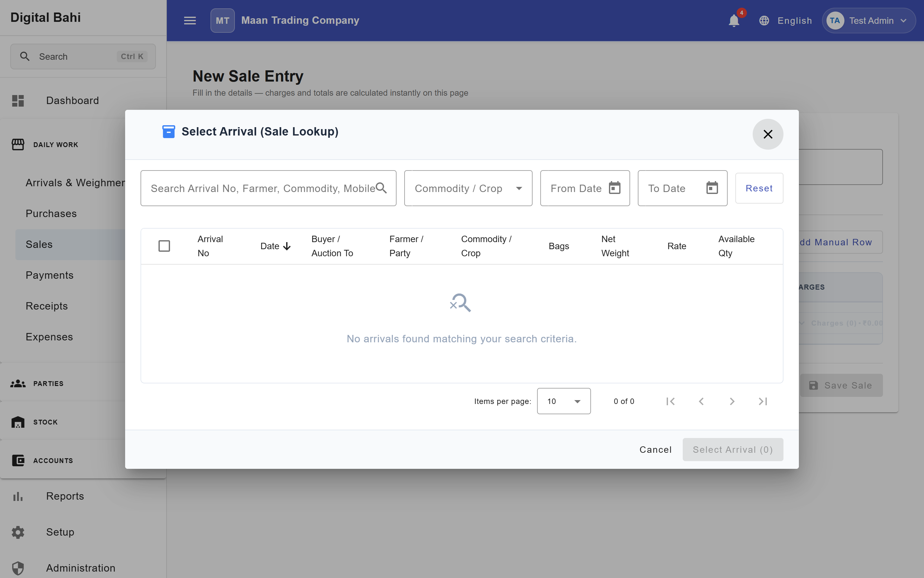Go to next page of arrivals
Viewport: 924px width, 578px height.
(732, 401)
